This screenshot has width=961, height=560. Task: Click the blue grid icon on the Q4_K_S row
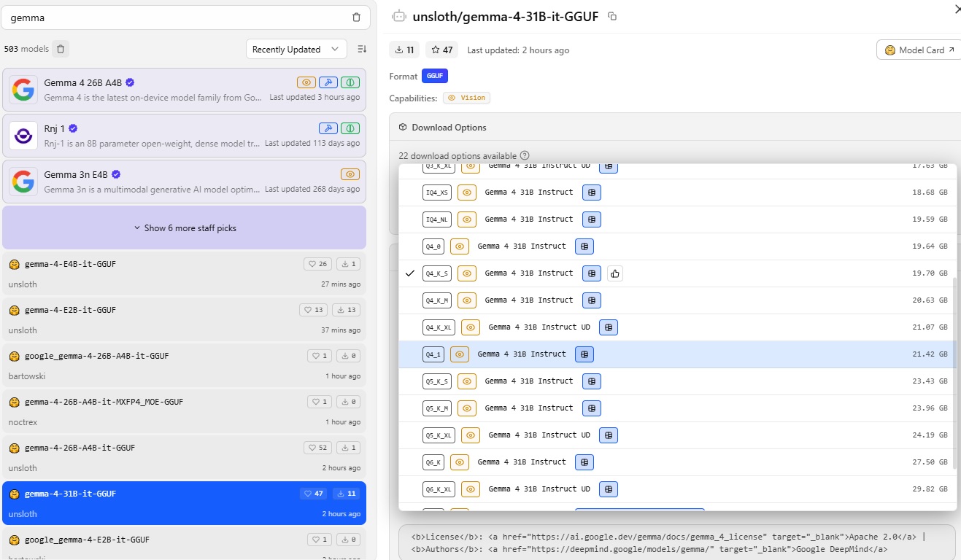(592, 273)
